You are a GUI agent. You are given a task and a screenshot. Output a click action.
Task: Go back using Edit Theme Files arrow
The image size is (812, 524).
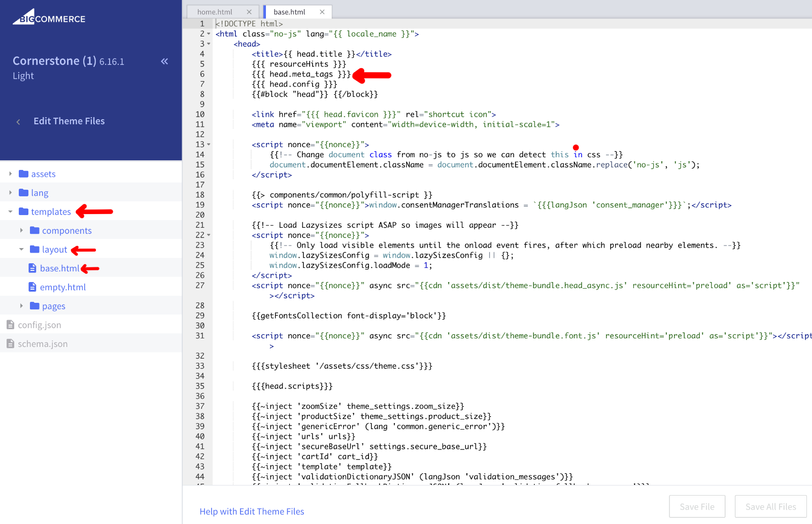18,122
